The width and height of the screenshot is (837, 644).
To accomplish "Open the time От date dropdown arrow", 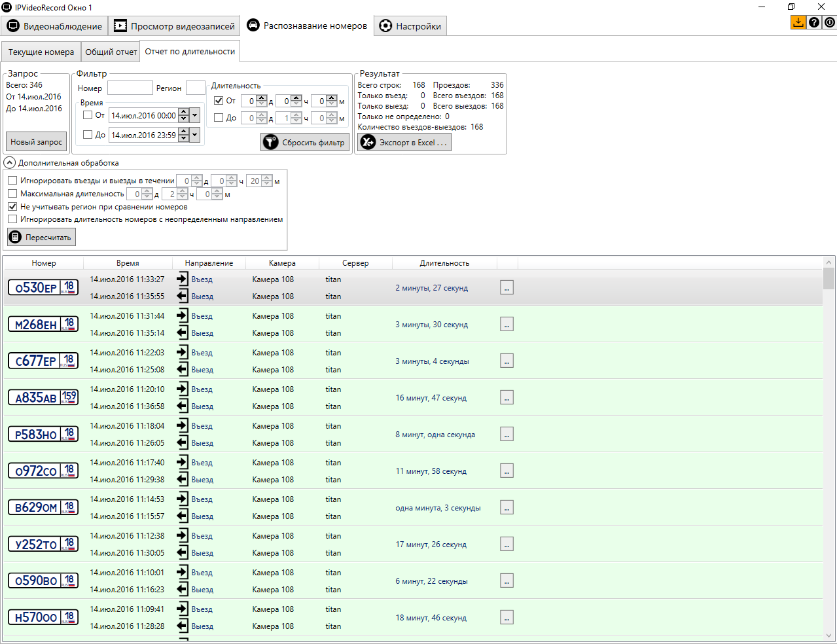I will pyautogui.click(x=194, y=115).
